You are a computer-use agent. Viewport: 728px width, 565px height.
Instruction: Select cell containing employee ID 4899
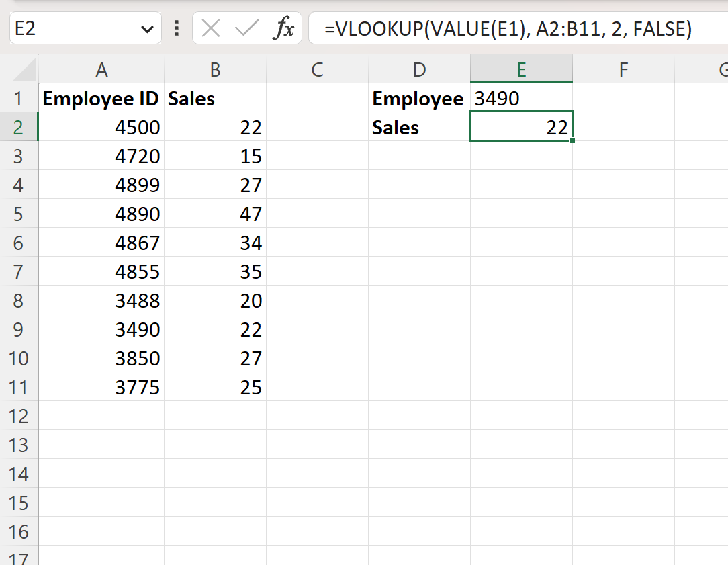101,185
